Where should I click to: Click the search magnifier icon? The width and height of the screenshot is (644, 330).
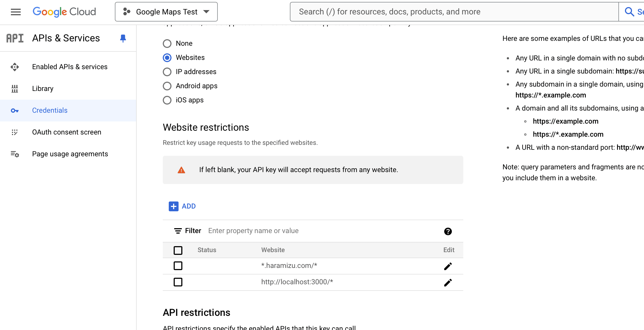(629, 12)
